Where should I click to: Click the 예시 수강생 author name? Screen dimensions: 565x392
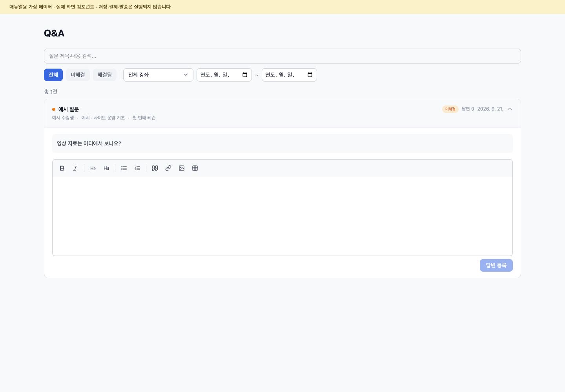point(63,118)
